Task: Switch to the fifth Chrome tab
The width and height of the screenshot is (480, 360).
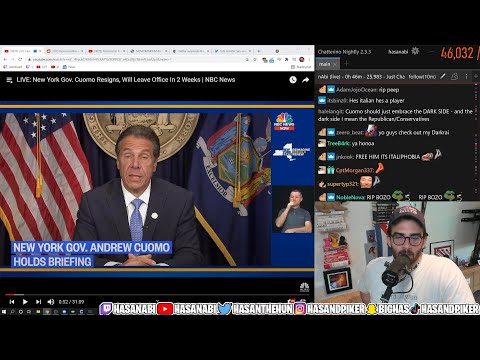Action: [x=190, y=51]
